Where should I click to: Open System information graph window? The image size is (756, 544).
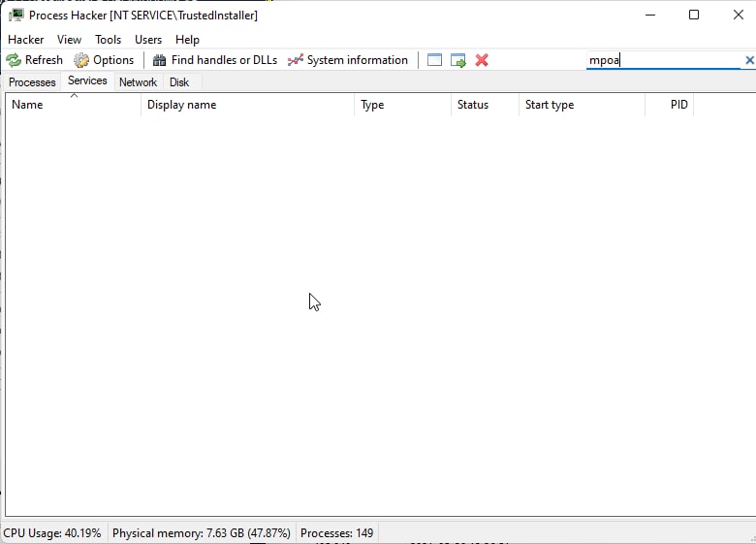point(348,60)
